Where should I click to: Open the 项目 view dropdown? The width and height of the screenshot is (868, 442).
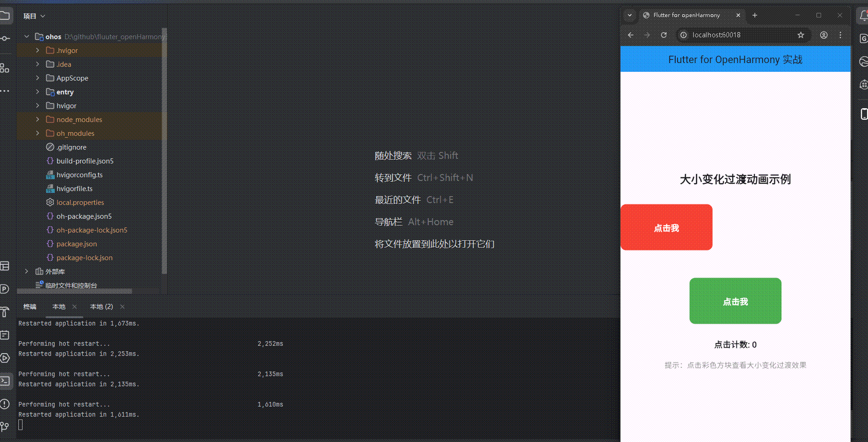coord(34,16)
